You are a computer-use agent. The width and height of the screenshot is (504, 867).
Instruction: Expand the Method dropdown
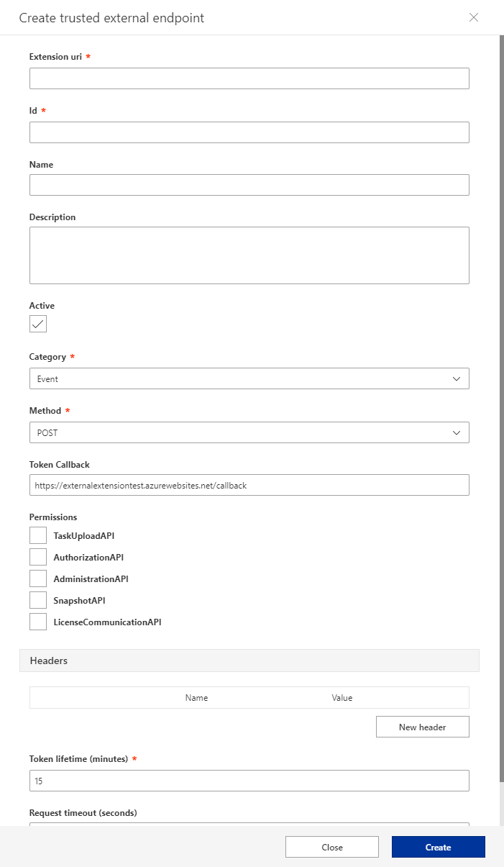point(249,432)
